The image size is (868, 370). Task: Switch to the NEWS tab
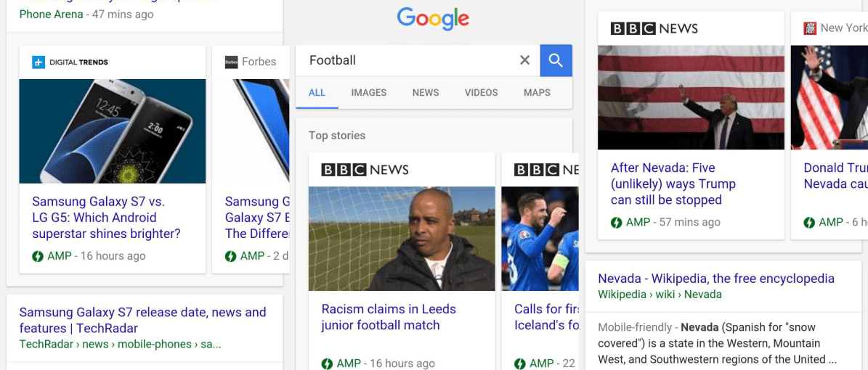coord(426,92)
